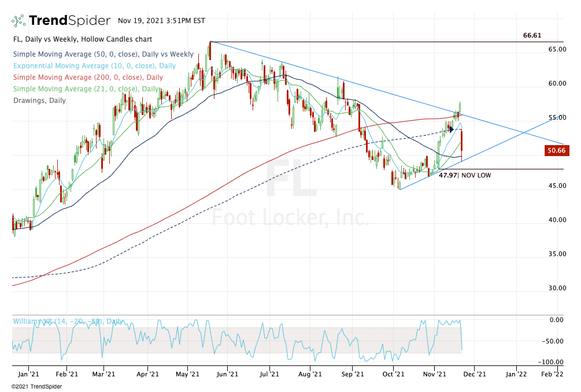The height and width of the screenshot is (392, 581).
Task: Click the Aug '21 date axis label
Action: [x=310, y=374]
